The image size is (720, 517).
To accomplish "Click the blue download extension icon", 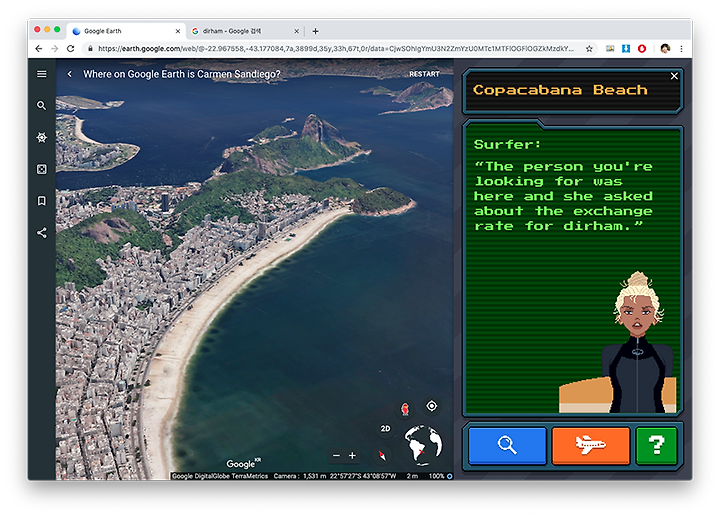I will point(626,48).
